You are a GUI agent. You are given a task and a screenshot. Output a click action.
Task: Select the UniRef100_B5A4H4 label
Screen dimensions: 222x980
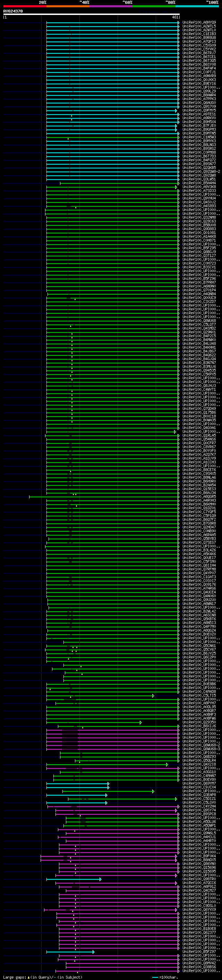[199, 183]
